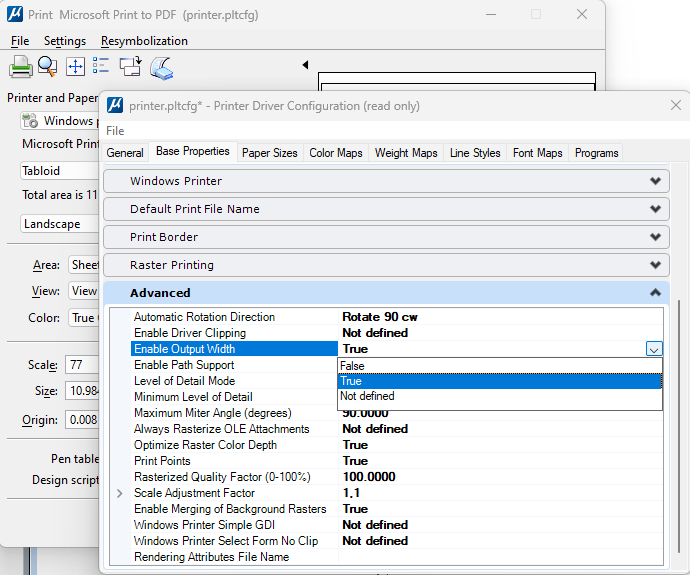Viewport: 690px width, 575px height.
Task: Click the Scale input field
Action: (x=82, y=365)
